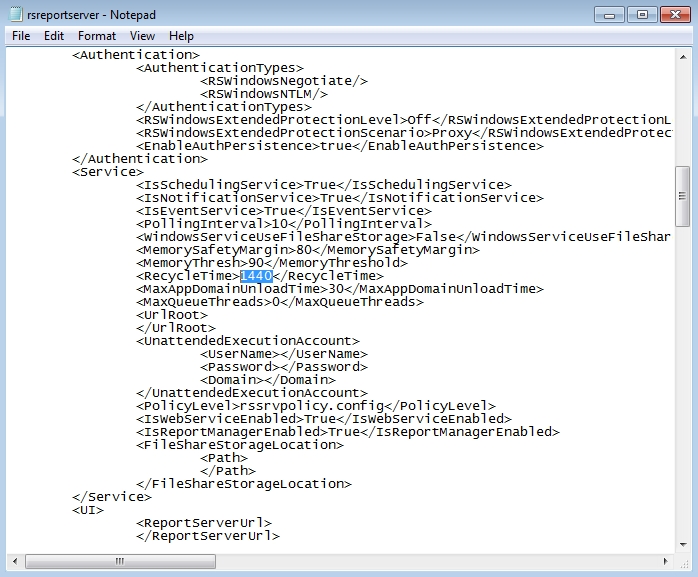The width and height of the screenshot is (698, 577).
Task: Click the opening <UrlRoot> tag
Action: pyautogui.click(x=172, y=315)
